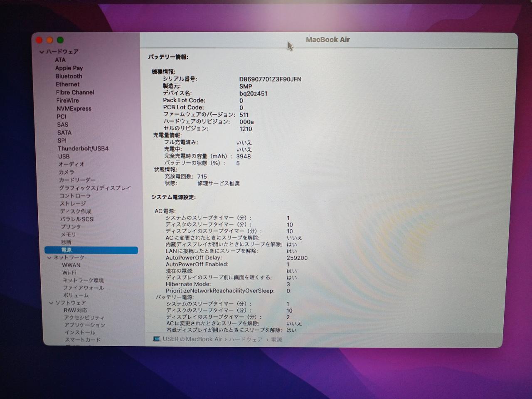Collapse the ハードウェア section in sidebar
Image resolution: width=532 pixels, height=399 pixels.
pyautogui.click(x=42, y=52)
